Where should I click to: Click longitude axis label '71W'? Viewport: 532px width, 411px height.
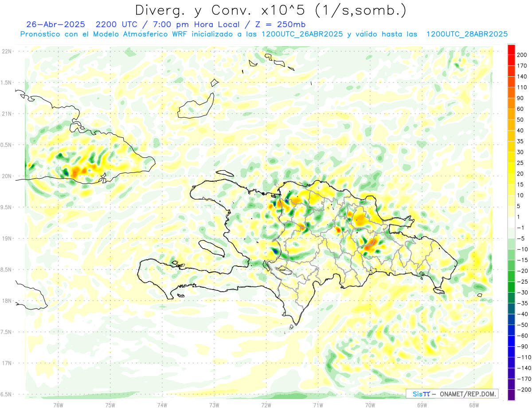tap(318, 405)
